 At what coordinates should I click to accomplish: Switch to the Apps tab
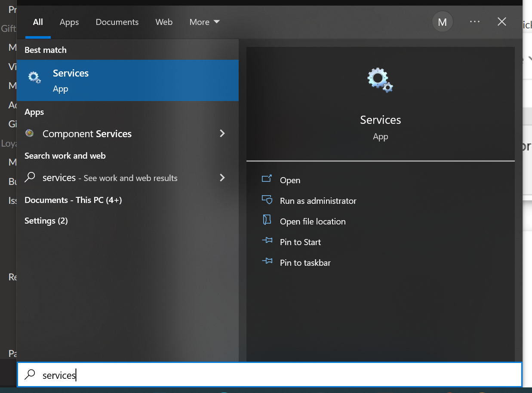69,22
